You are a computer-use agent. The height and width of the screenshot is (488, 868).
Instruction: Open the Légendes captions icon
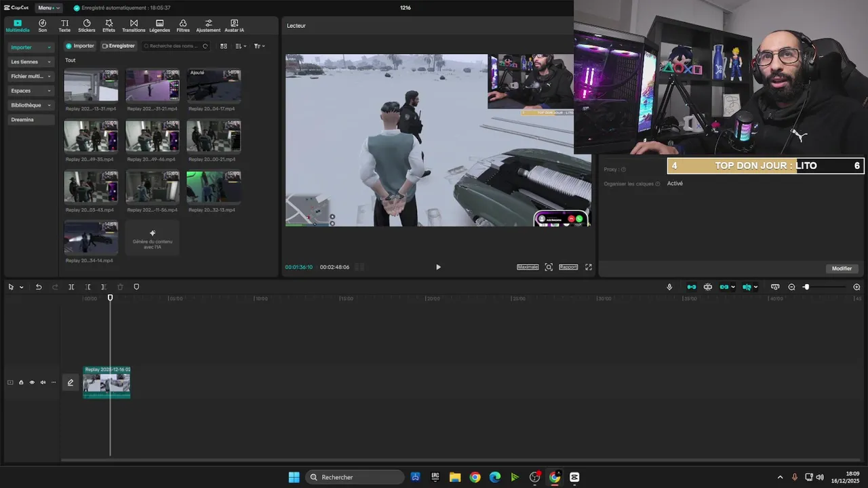point(159,26)
